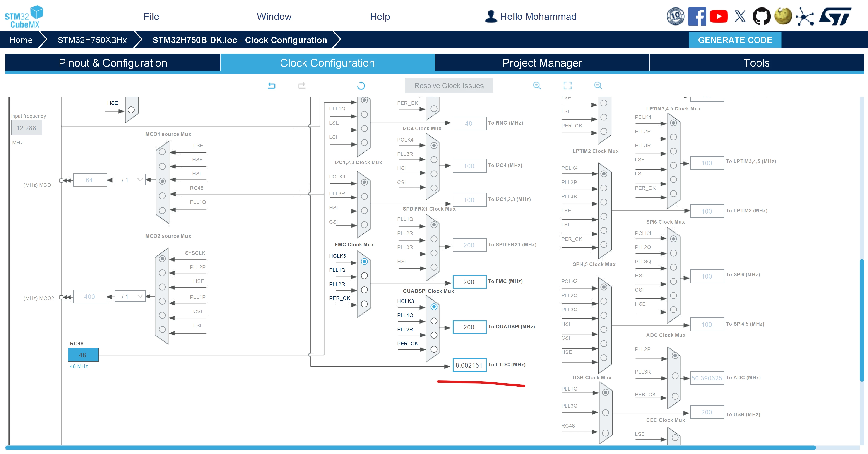Open the MCO1 divider /1 dropdown
Viewport: 868px width, 454px height.
click(x=130, y=180)
